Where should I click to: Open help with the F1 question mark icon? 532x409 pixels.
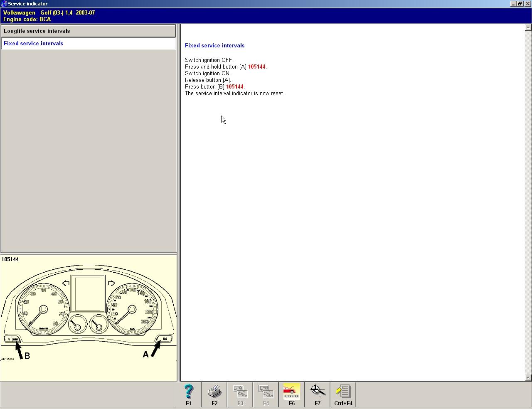[x=189, y=394]
